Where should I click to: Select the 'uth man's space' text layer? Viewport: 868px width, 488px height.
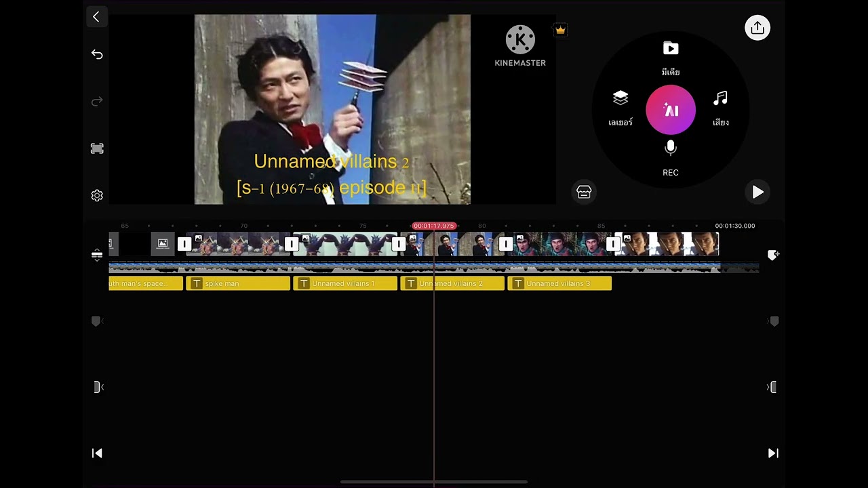tap(146, 283)
